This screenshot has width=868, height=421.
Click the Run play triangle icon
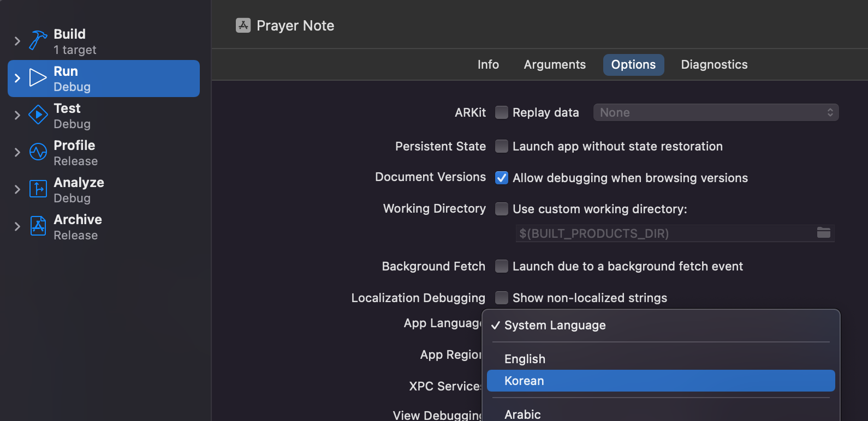pos(38,78)
